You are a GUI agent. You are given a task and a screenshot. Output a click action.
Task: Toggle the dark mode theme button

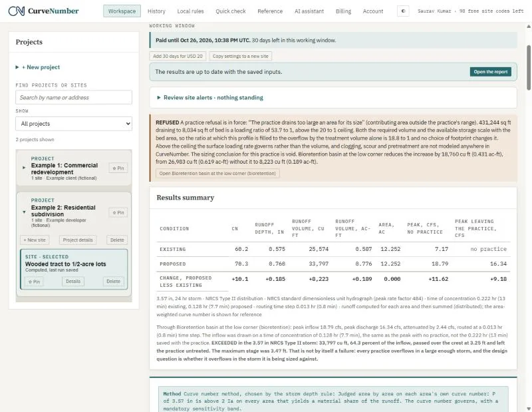[x=403, y=11]
